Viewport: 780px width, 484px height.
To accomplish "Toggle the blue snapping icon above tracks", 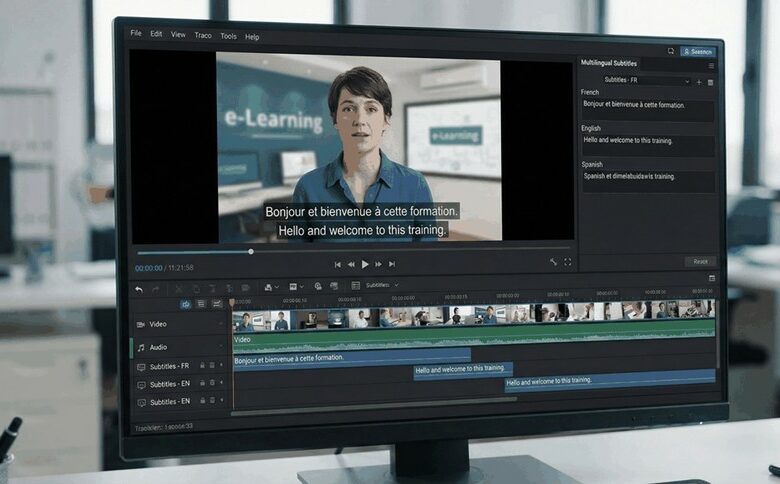I will pos(186,304).
